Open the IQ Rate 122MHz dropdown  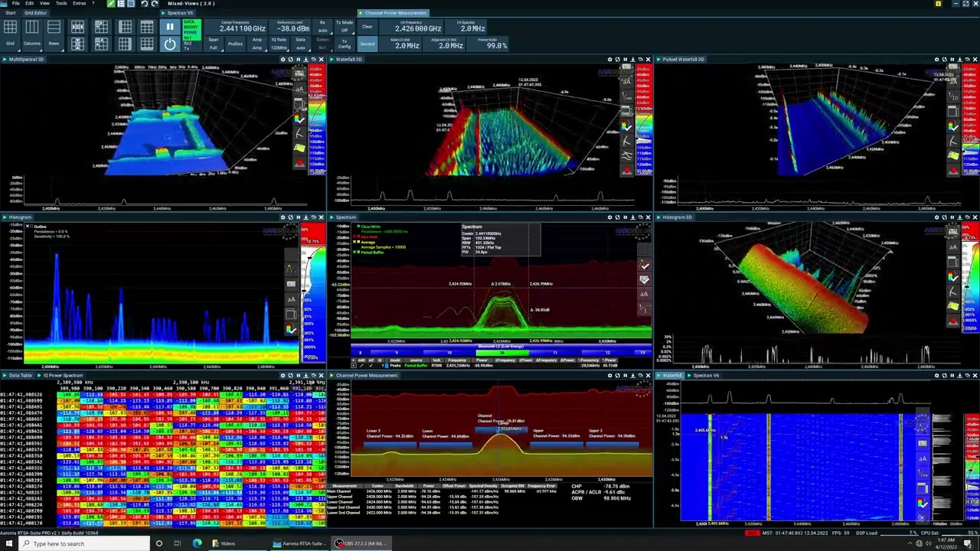[x=279, y=44]
